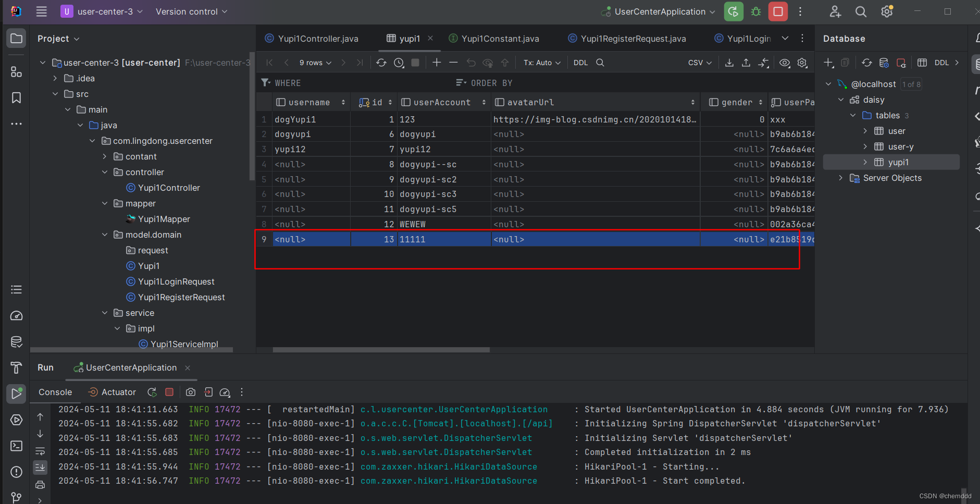
Task: Search in the data grid with the magnifier
Action: pos(600,63)
